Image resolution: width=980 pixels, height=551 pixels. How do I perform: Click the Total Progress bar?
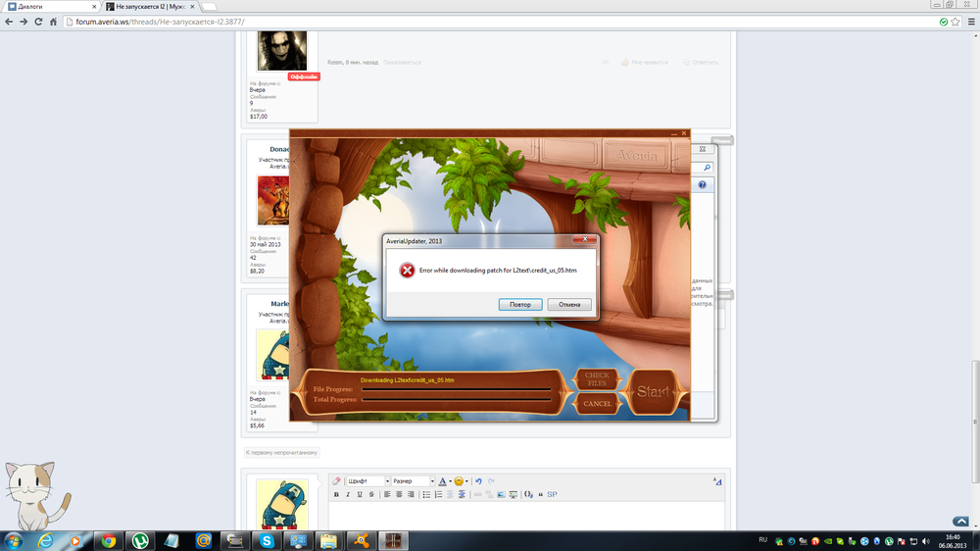point(457,400)
